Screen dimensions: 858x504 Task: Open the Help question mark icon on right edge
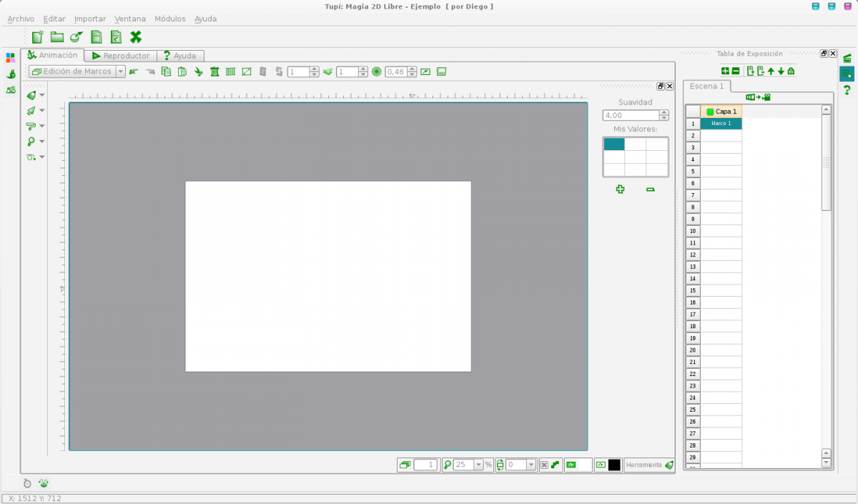[x=848, y=89]
